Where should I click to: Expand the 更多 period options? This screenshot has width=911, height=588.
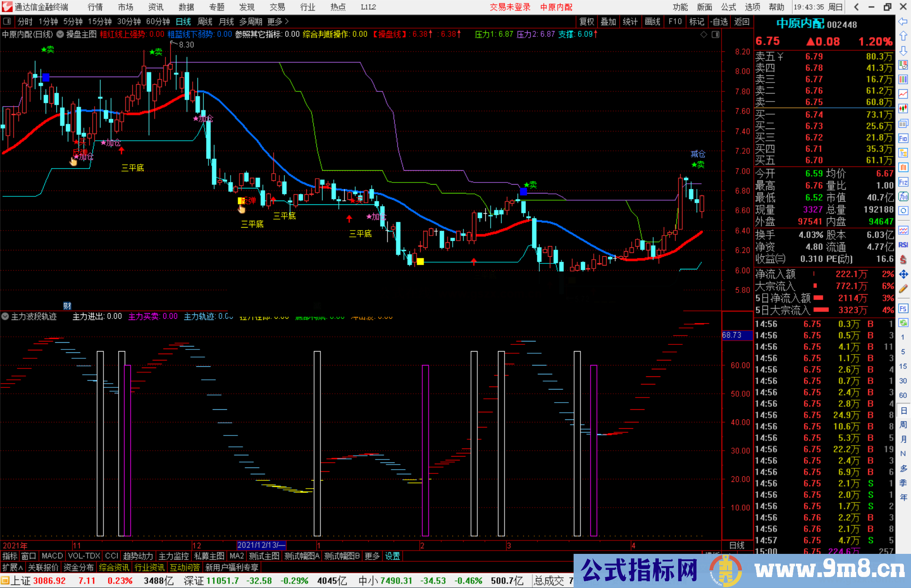pos(278,21)
